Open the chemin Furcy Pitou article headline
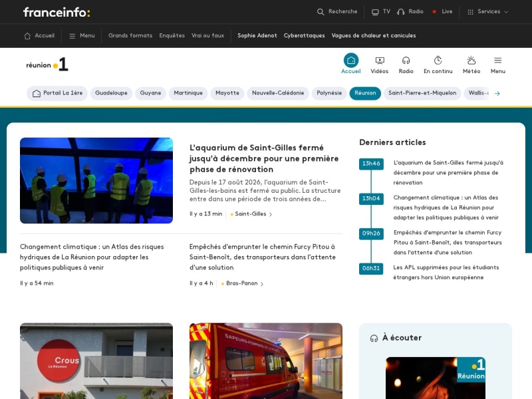532x399 pixels. [262, 257]
